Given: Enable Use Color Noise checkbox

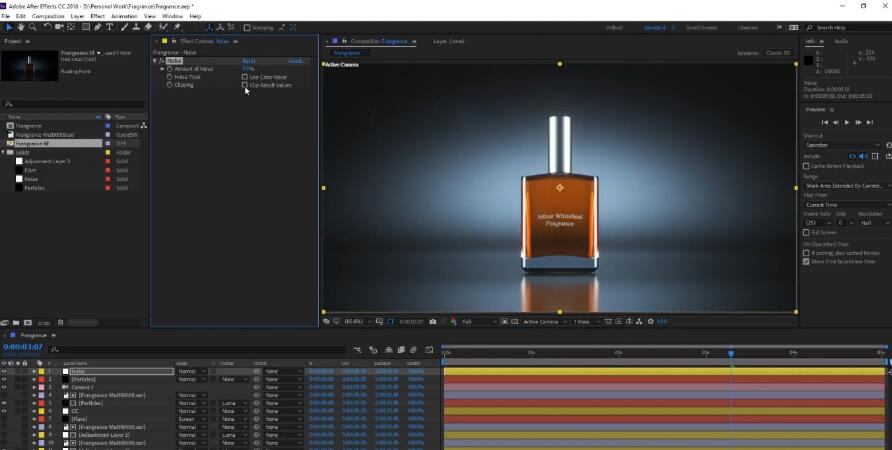Looking at the screenshot, I should [245, 77].
